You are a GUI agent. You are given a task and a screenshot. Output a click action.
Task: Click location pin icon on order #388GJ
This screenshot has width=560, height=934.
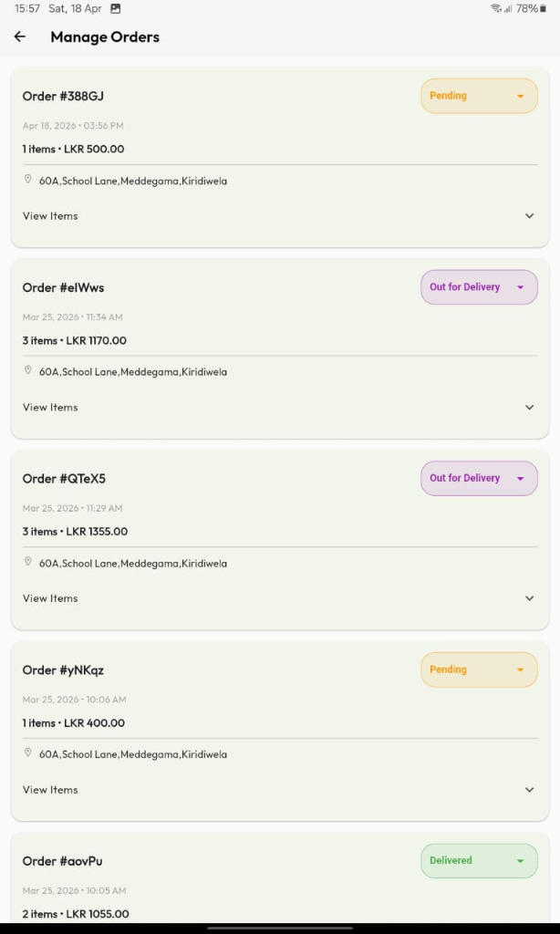point(28,180)
